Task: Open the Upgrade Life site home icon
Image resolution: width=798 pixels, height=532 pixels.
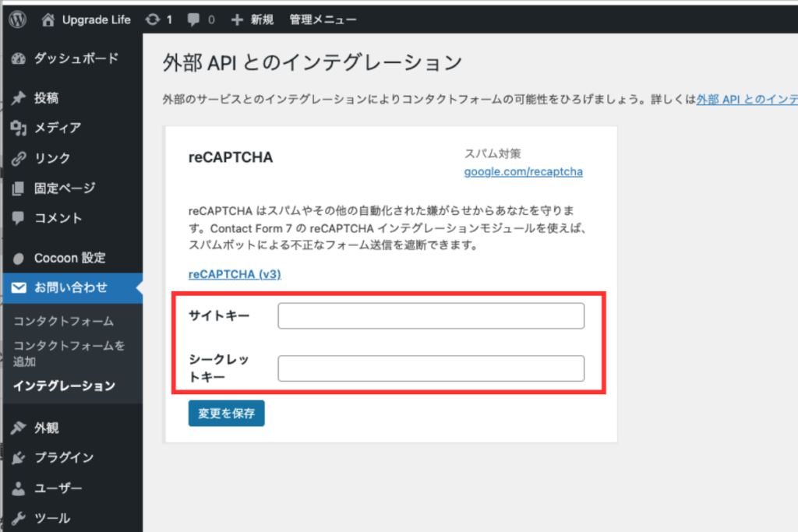Action: (49, 19)
